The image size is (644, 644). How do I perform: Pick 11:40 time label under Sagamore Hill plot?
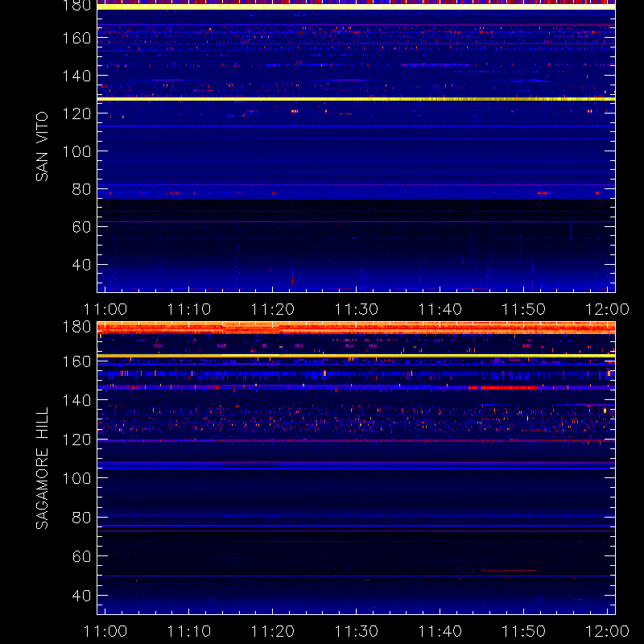pyautogui.click(x=440, y=631)
